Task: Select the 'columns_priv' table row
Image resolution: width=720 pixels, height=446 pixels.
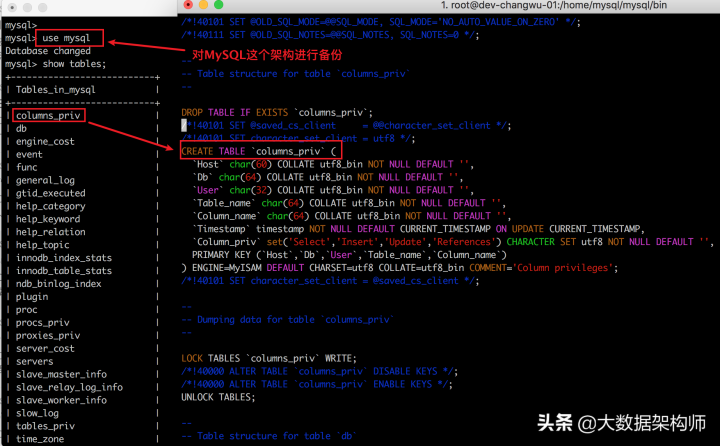Action: (48, 115)
